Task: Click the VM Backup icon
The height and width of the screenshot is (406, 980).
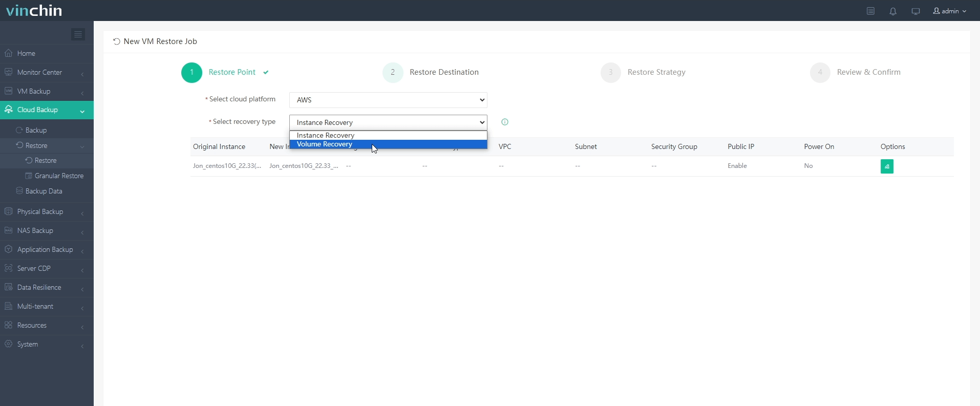Action: click(x=8, y=91)
